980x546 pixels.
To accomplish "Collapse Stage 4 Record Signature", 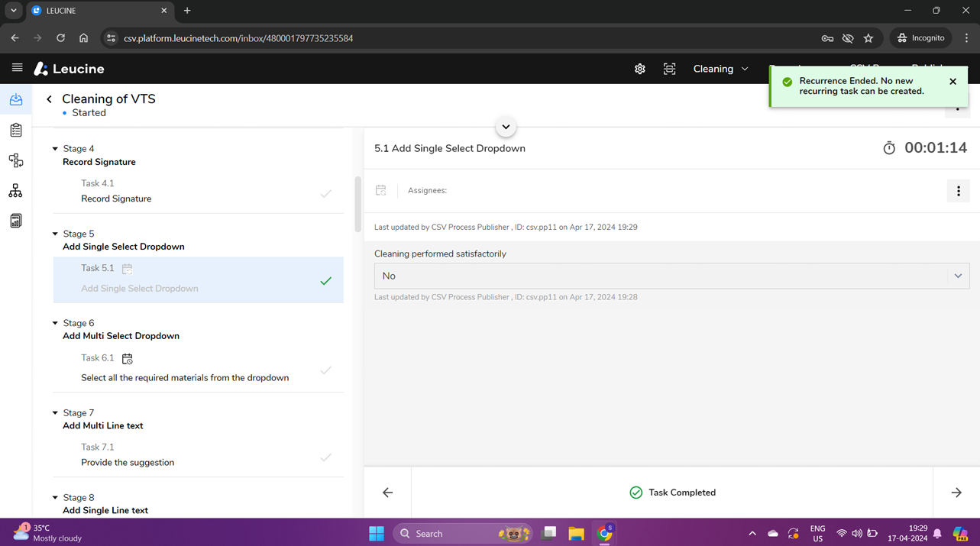I will [x=55, y=149].
